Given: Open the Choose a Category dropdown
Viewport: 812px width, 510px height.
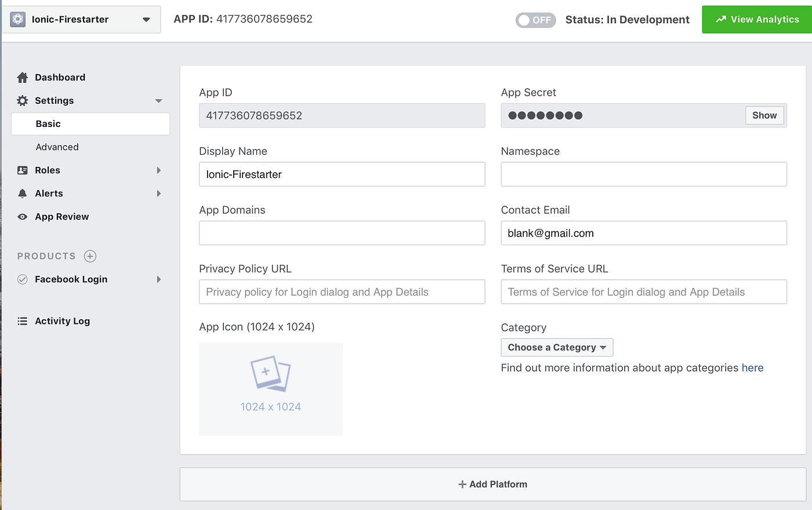Looking at the screenshot, I should click(x=556, y=347).
